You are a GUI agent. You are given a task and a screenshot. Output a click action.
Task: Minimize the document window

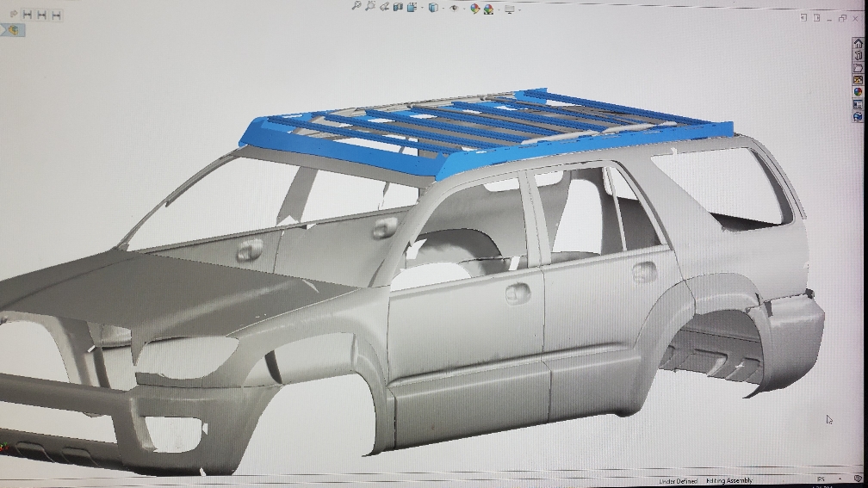pos(829,19)
